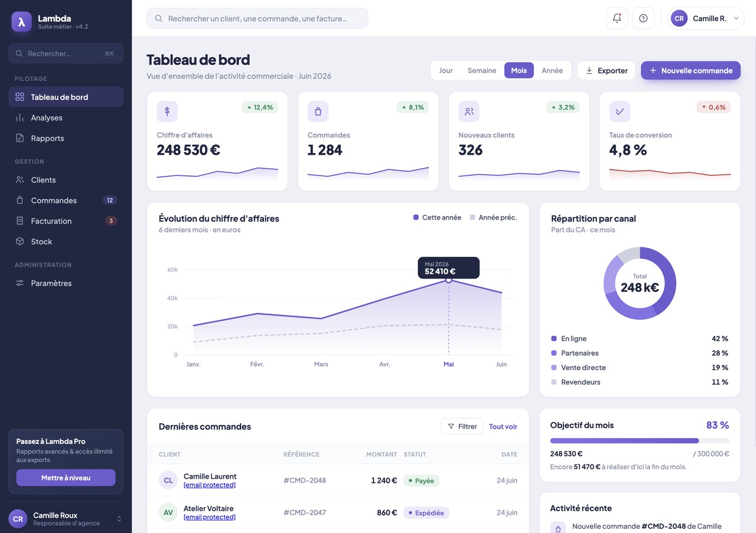Click the Partenaires color swatch
The width and height of the screenshot is (756, 533).
(553, 353)
